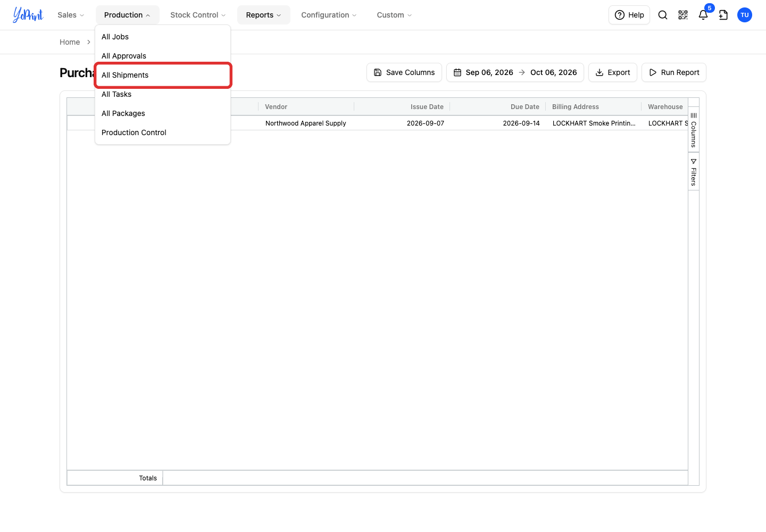Expand the Custom menu

click(394, 15)
